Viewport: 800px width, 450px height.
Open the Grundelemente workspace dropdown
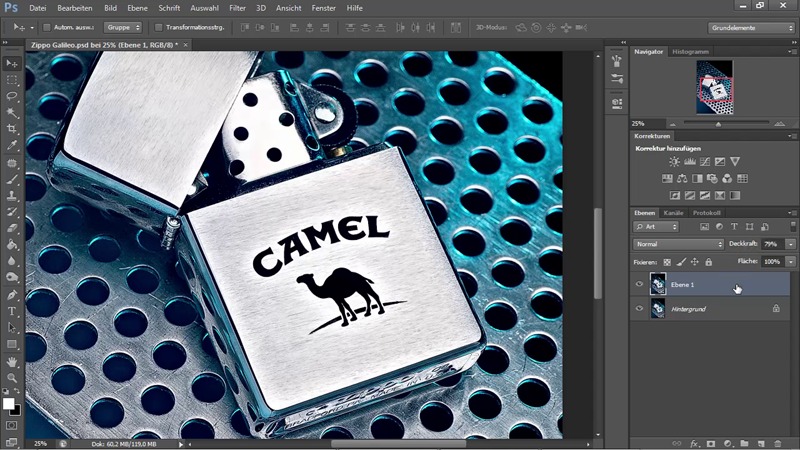[x=752, y=28]
